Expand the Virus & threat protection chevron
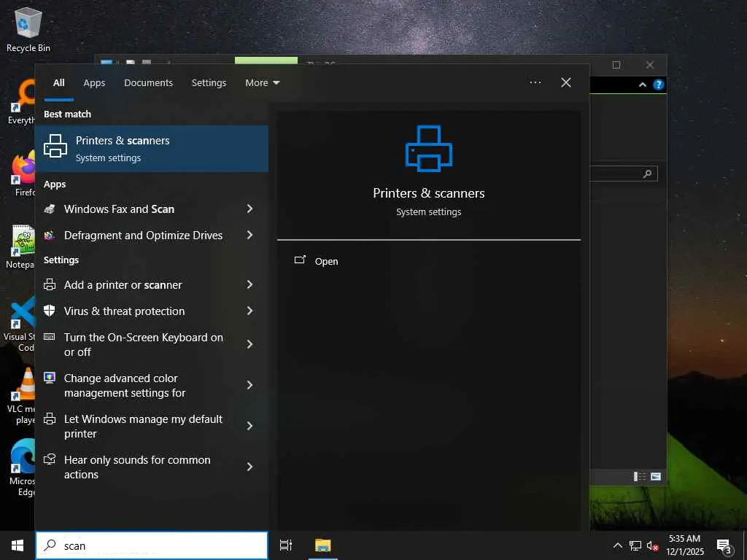Screen dimensions: 747x560 tap(249, 311)
